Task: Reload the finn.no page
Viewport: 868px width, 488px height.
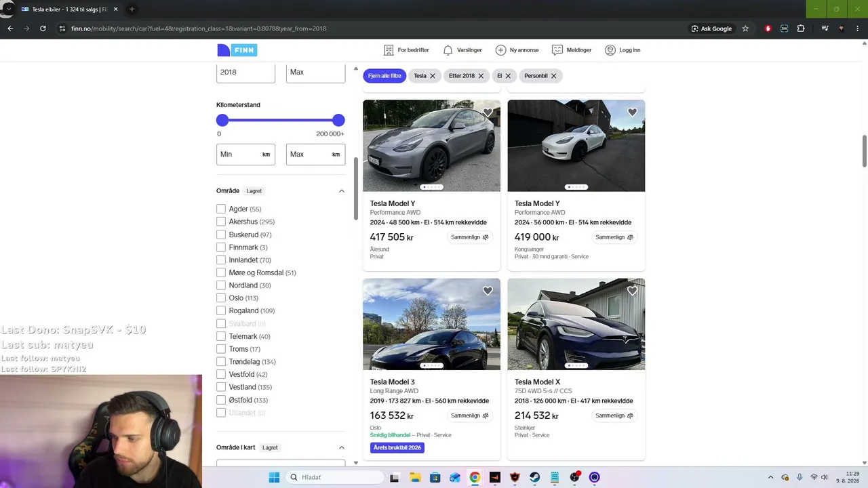Action: pyautogui.click(x=43, y=28)
